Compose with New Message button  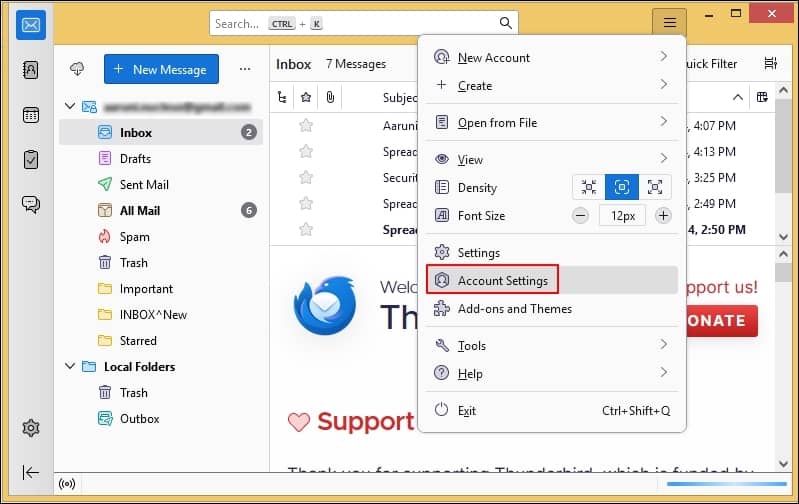(x=161, y=69)
